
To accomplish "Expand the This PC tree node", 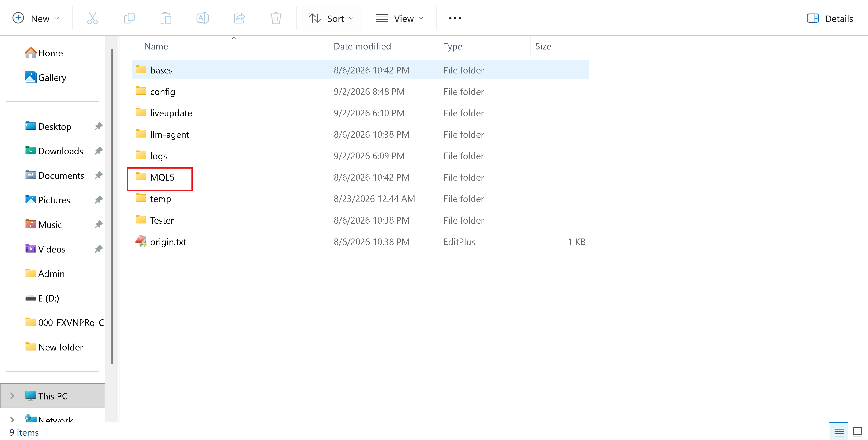I will 12,396.
